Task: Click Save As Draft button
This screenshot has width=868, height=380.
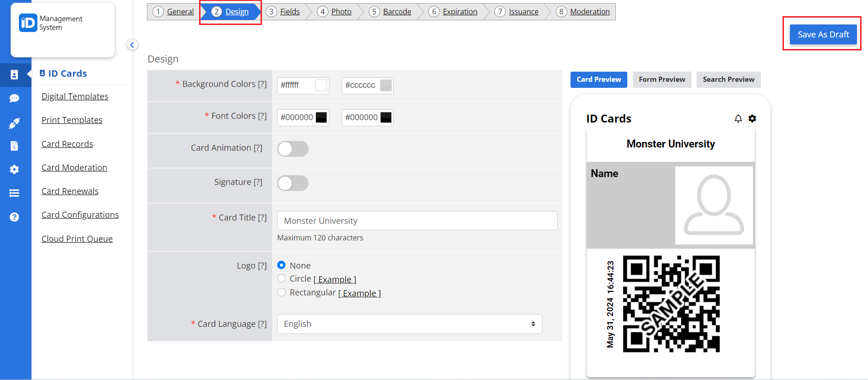Action: pos(823,35)
